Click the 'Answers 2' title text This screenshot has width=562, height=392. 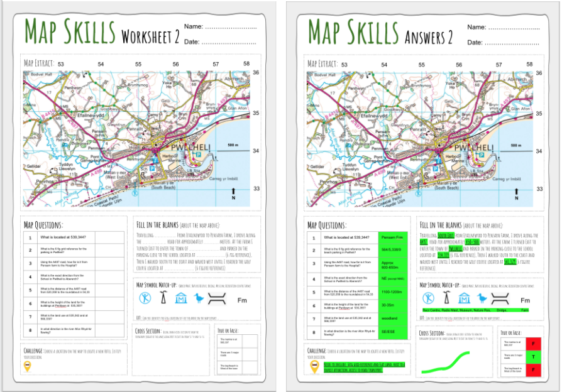429,37
